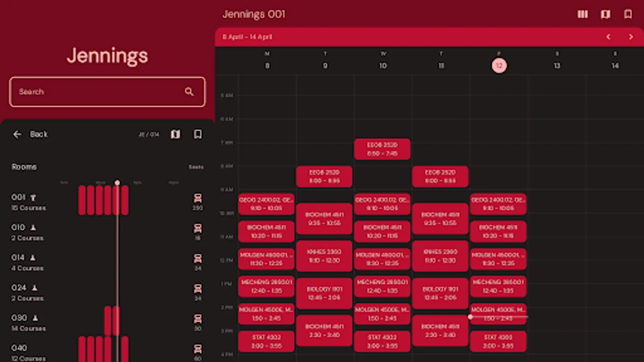Save the room with the panel bookmark icon

pos(198,134)
